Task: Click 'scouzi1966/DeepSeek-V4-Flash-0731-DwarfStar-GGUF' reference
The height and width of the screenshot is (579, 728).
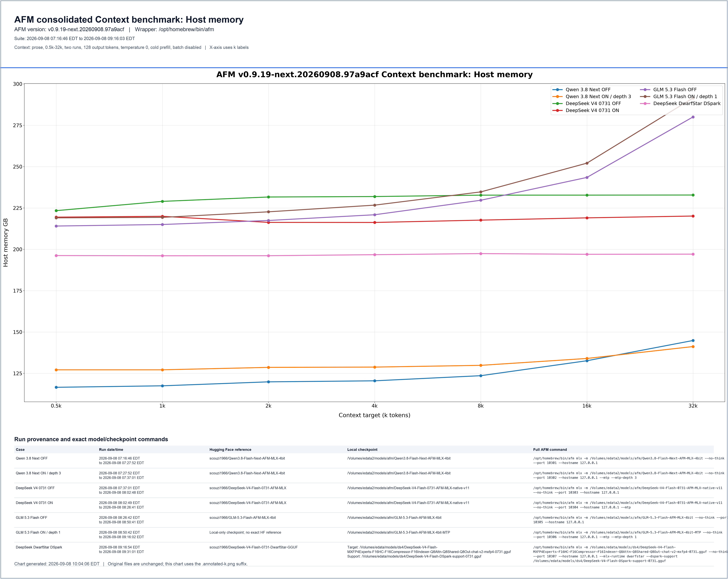Action: [x=254, y=547]
